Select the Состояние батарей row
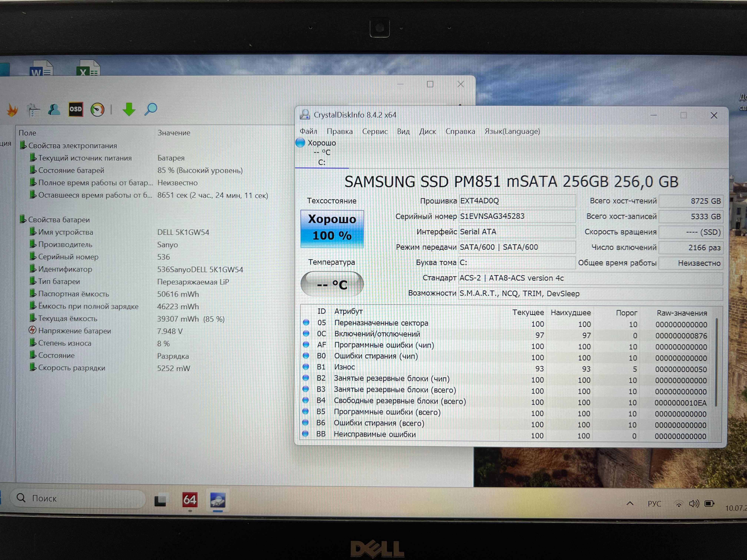The image size is (747, 560). point(136,170)
